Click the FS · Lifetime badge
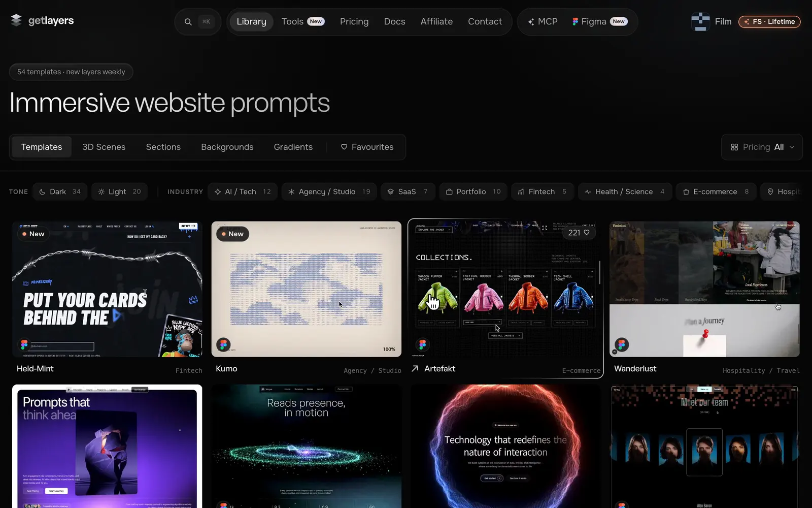 pos(769,21)
